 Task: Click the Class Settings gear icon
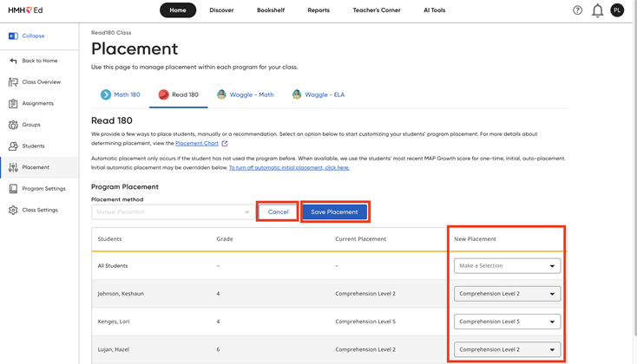pos(13,210)
